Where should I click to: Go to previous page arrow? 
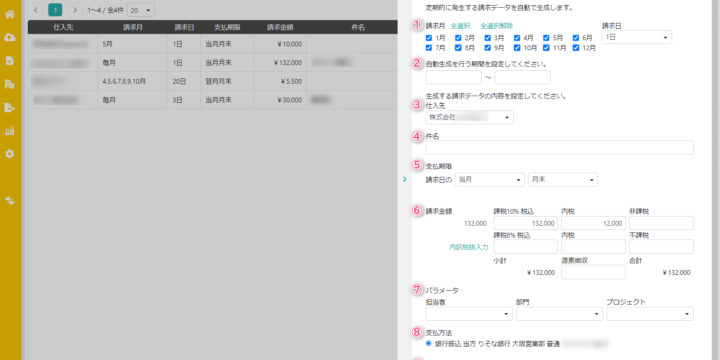(x=35, y=9)
